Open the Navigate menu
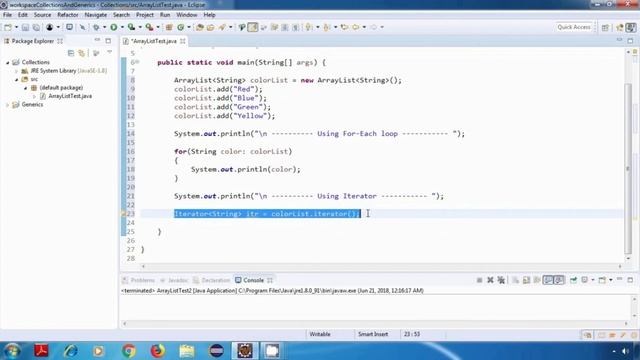 pos(96,15)
